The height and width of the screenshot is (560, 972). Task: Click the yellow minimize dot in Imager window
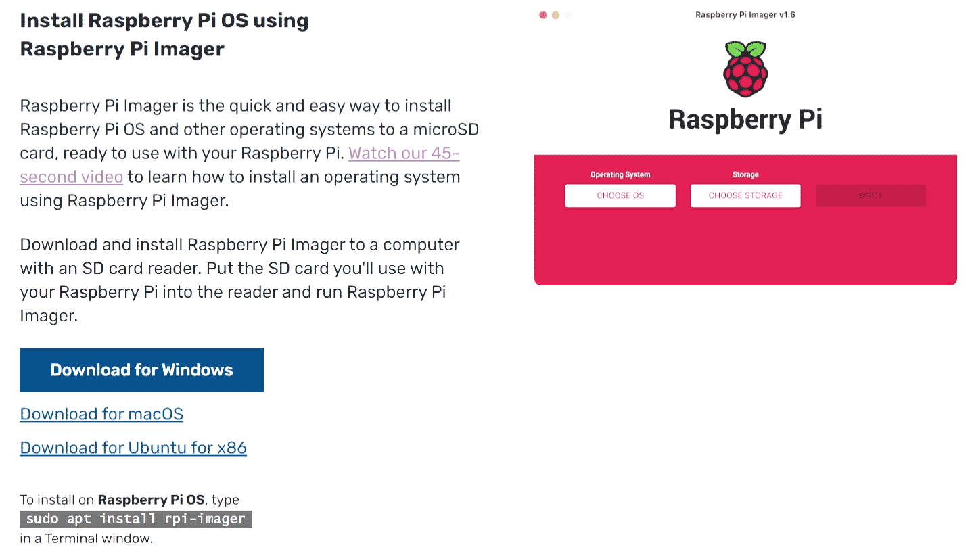click(555, 15)
